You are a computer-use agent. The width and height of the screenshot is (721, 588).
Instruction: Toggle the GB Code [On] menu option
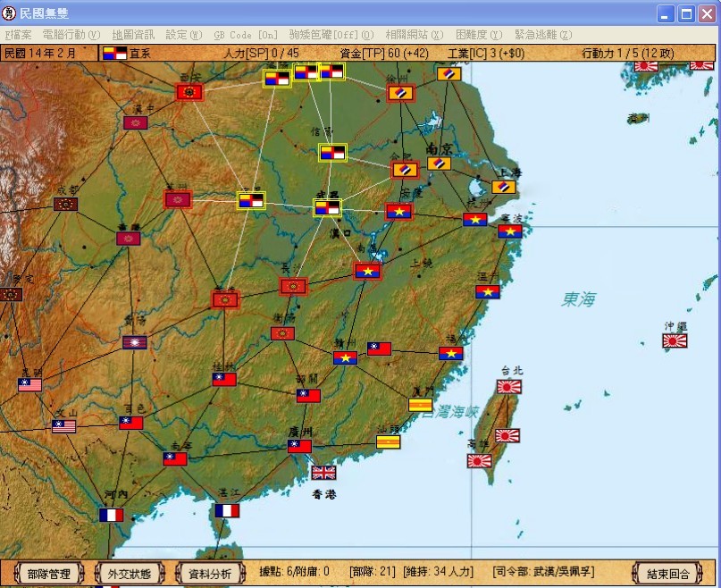246,35
